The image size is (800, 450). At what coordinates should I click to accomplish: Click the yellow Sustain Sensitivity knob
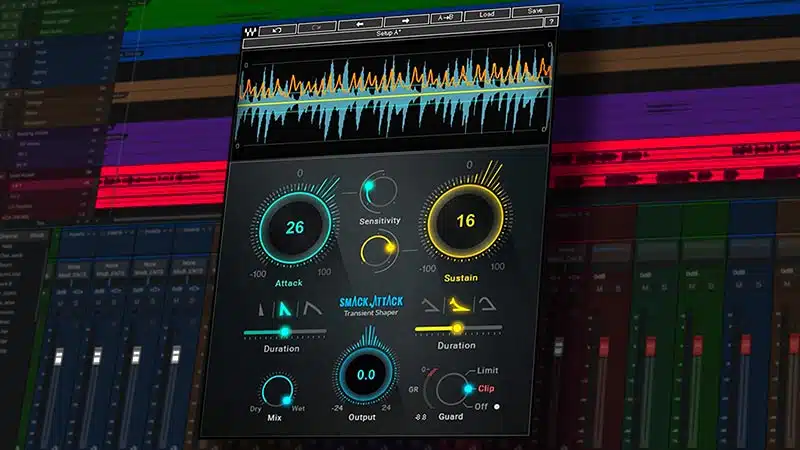pyautogui.click(x=379, y=249)
